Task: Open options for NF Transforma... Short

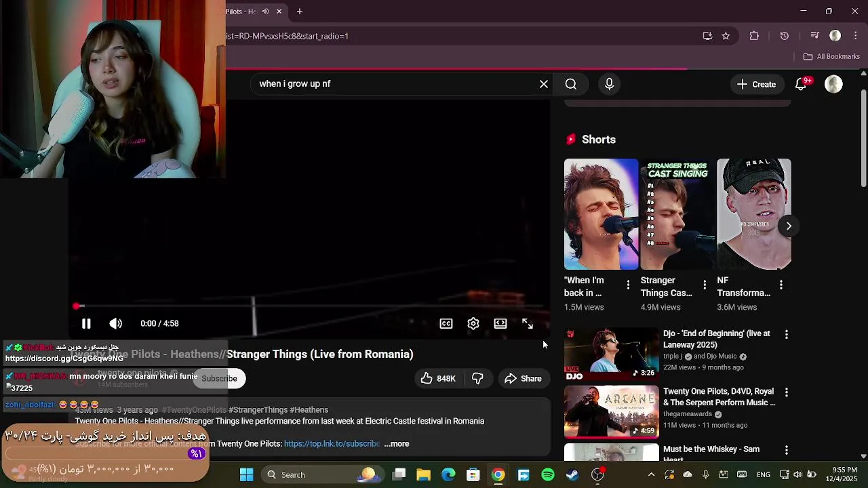Action: tap(781, 285)
